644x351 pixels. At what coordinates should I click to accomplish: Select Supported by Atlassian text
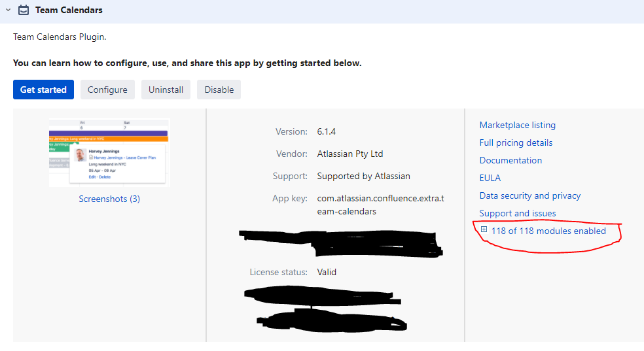click(x=363, y=176)
